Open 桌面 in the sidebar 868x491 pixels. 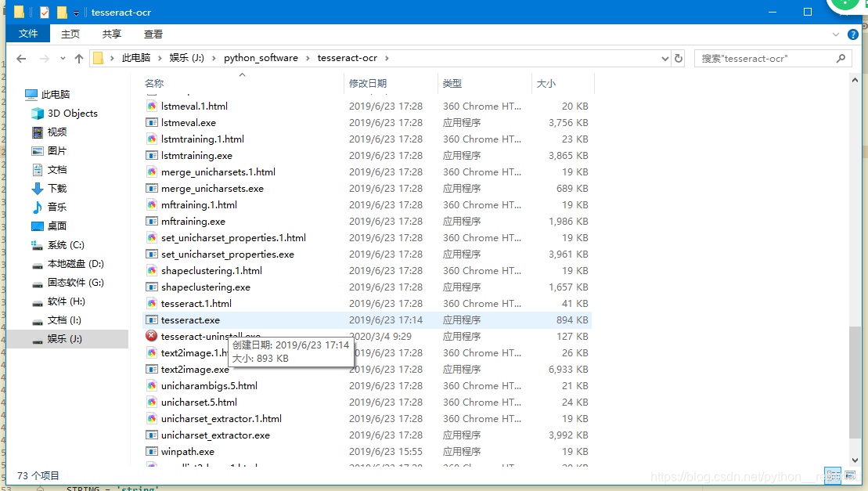49,226
